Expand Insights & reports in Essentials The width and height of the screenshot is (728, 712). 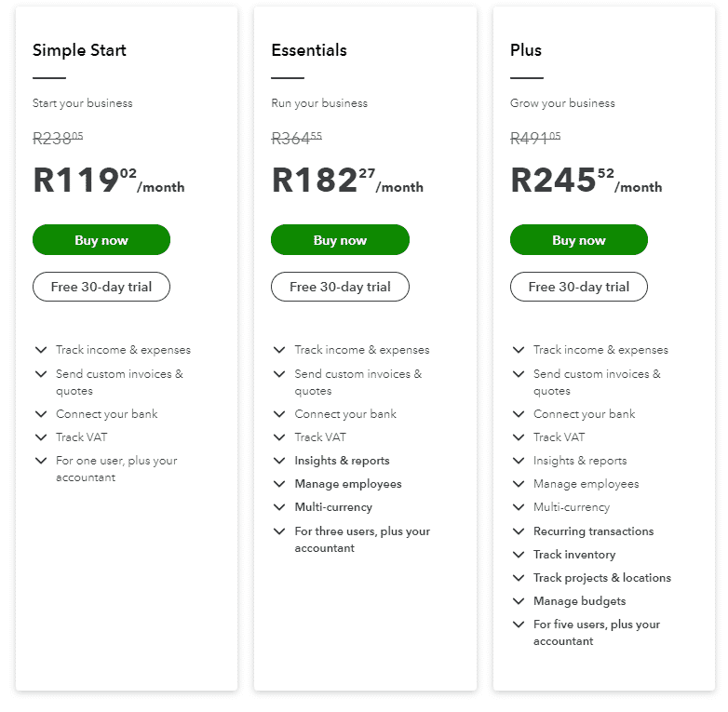tap(279, 461)
